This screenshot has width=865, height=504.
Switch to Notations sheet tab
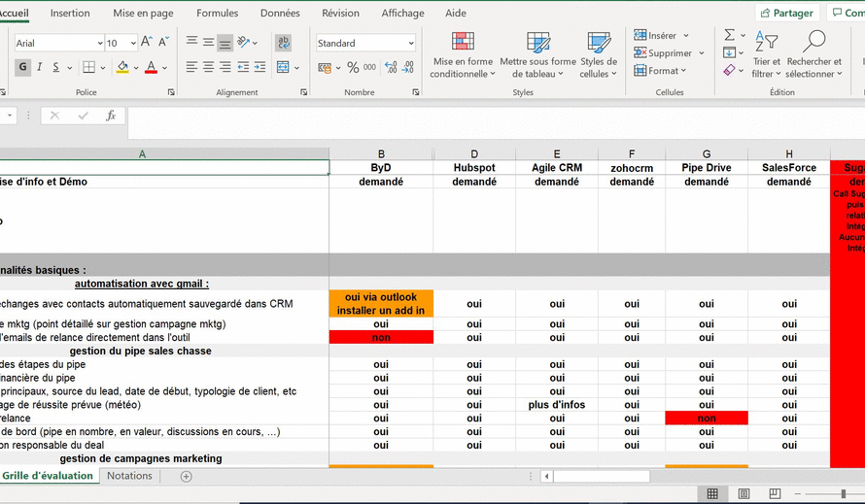point(129,475)
